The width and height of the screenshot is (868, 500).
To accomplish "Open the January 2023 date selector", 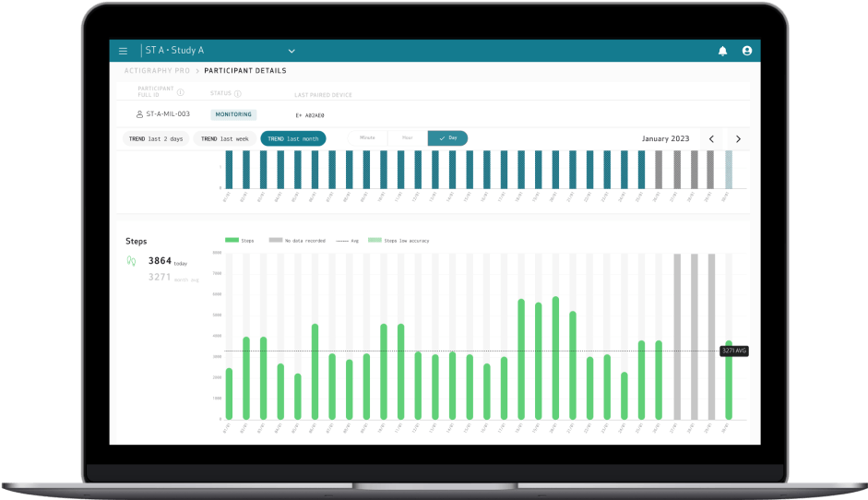I will pos(665,138).
